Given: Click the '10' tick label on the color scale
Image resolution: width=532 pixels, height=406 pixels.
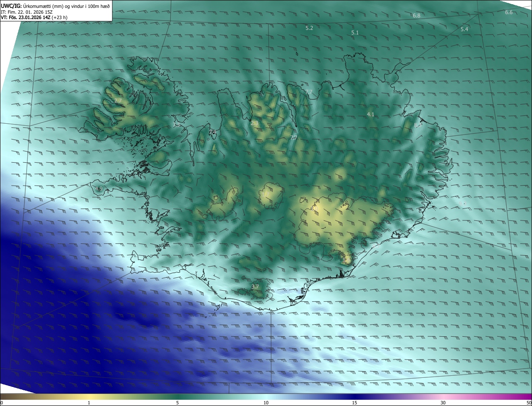Looking at the screenshot, I should click(266, 403).
